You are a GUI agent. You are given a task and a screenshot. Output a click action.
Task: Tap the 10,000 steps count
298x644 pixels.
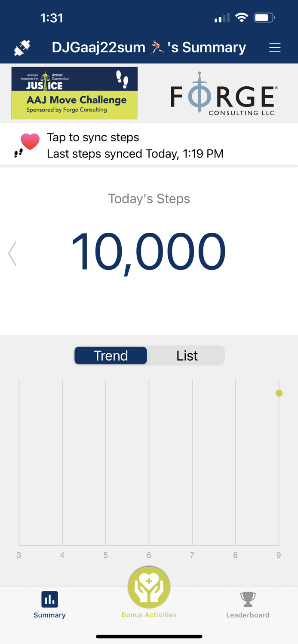coord(148,252)
